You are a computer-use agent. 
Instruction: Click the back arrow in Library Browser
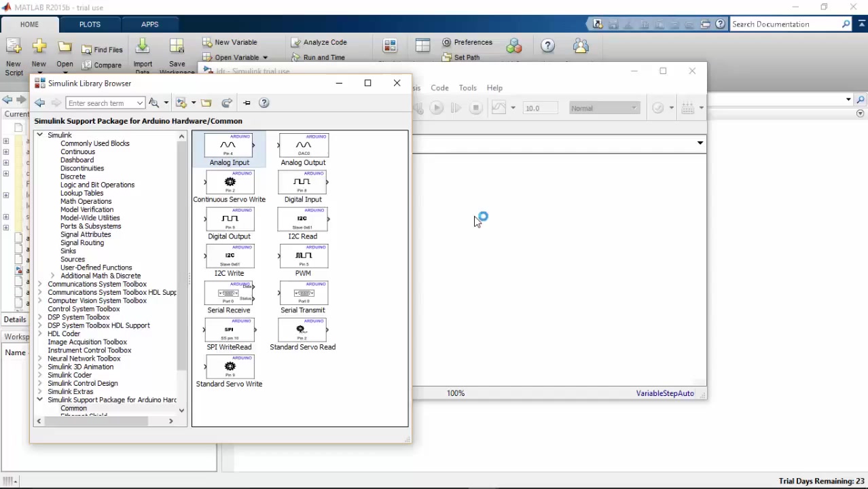click(x=39, y=103)
